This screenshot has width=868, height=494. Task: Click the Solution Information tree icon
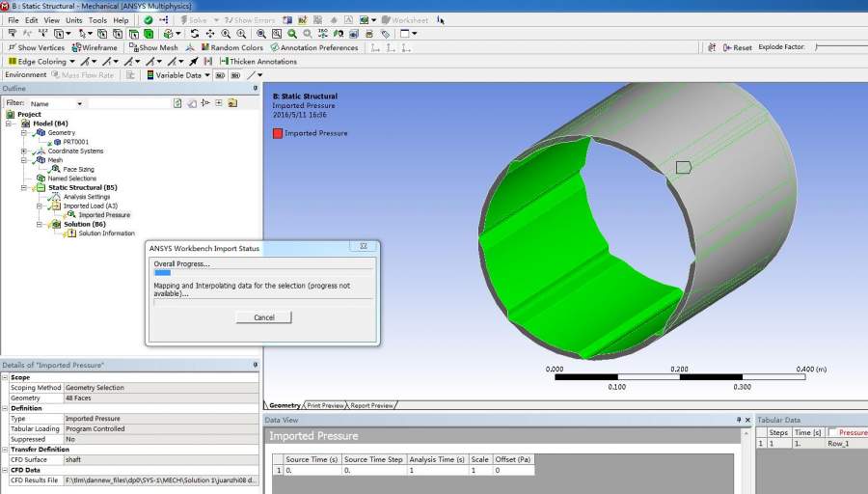pos(71,233)
